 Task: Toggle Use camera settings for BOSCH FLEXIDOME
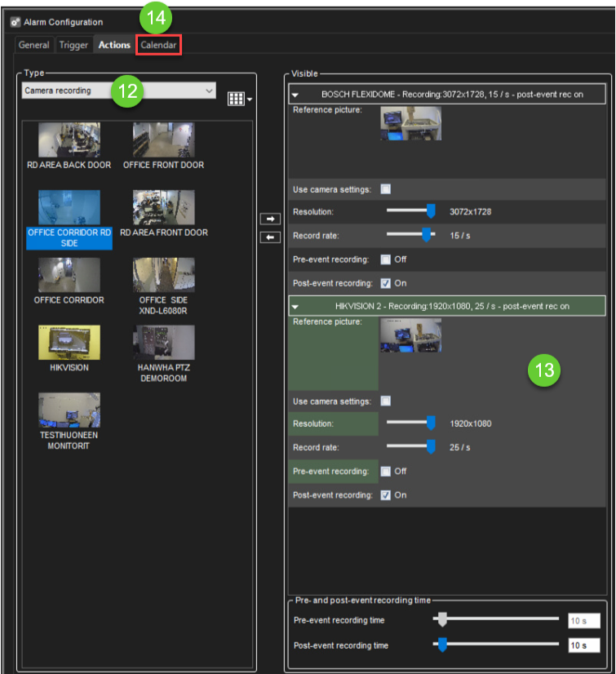click(x=386, y=189)
